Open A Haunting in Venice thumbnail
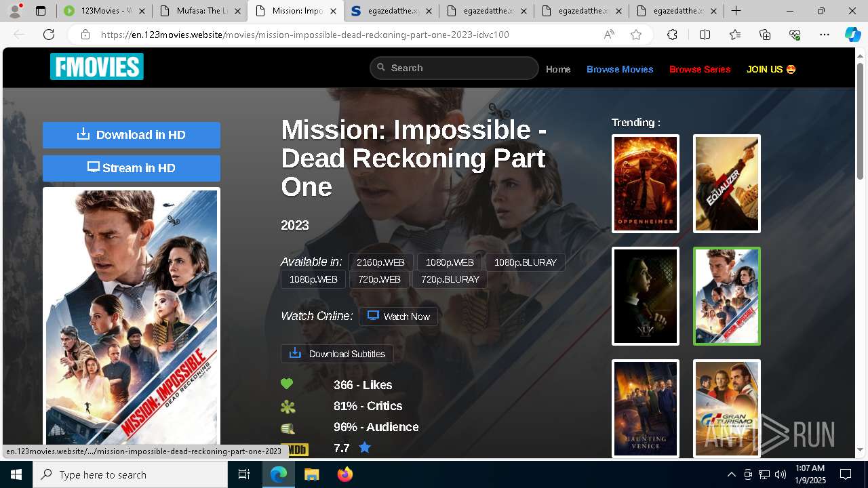Screen dimensions: 868x488 (x=646, y=409)
